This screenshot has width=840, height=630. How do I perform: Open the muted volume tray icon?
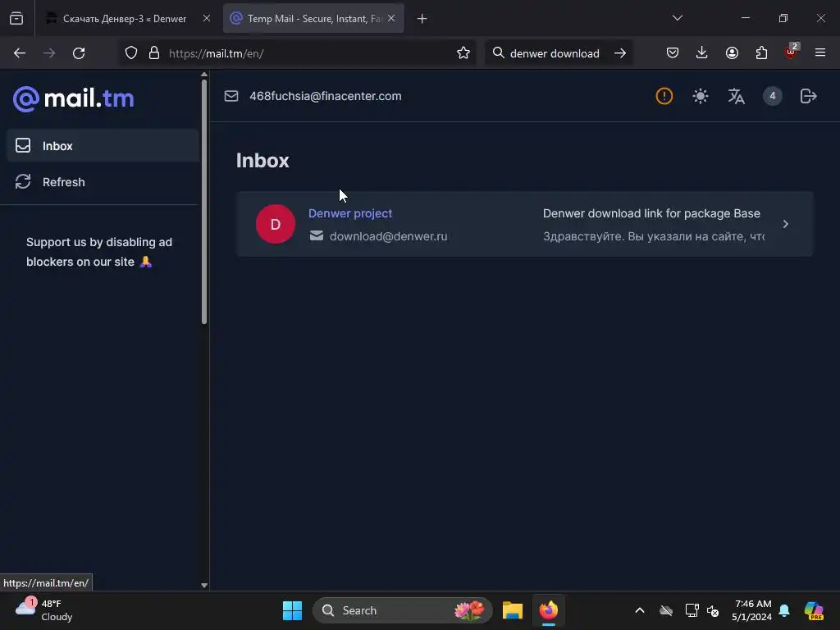[713, 610]
